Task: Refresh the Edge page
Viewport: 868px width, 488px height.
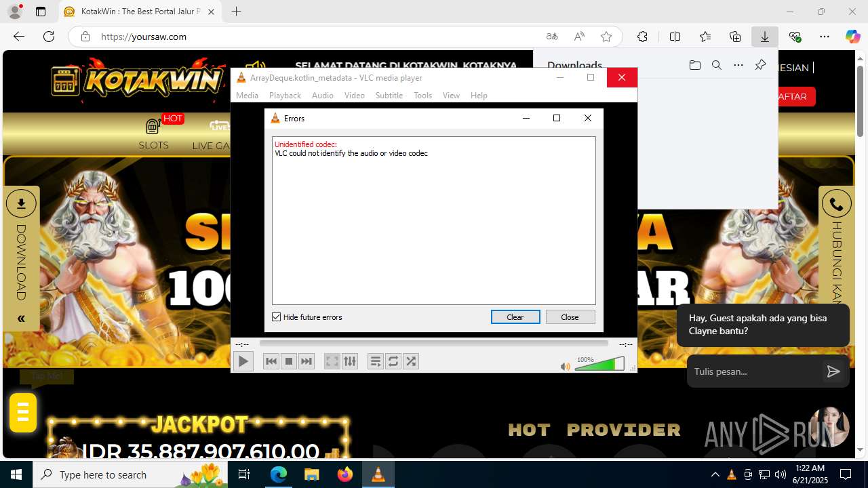Action: 49,37
